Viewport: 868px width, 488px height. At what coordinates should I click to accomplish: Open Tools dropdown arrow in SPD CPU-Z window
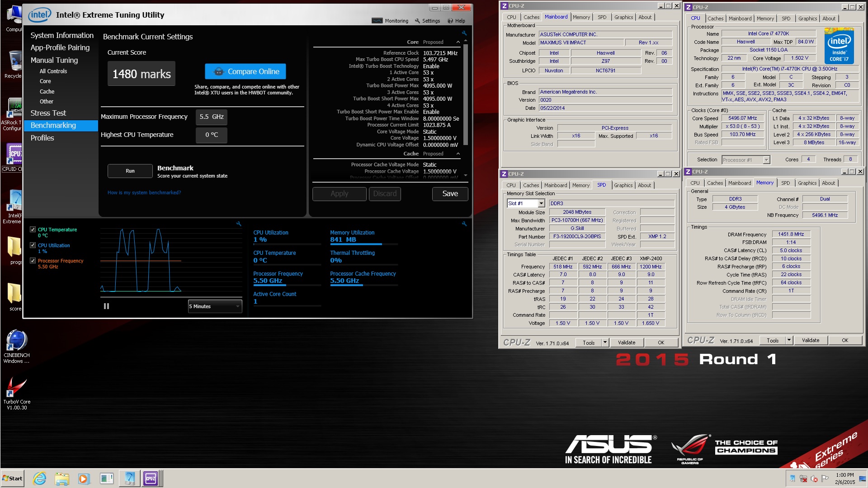(605, 343)
